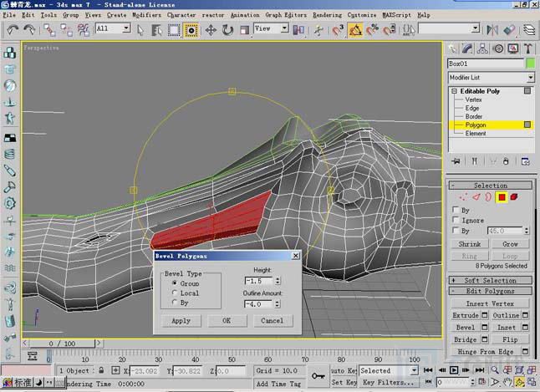Switch to the Utilities hammer panel

[x=528, y=48]
